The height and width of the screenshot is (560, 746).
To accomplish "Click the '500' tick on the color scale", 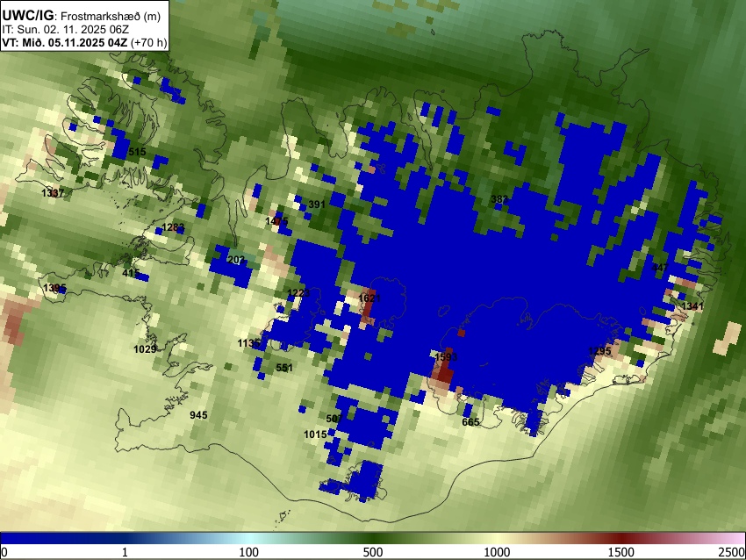I will [372, 552].
